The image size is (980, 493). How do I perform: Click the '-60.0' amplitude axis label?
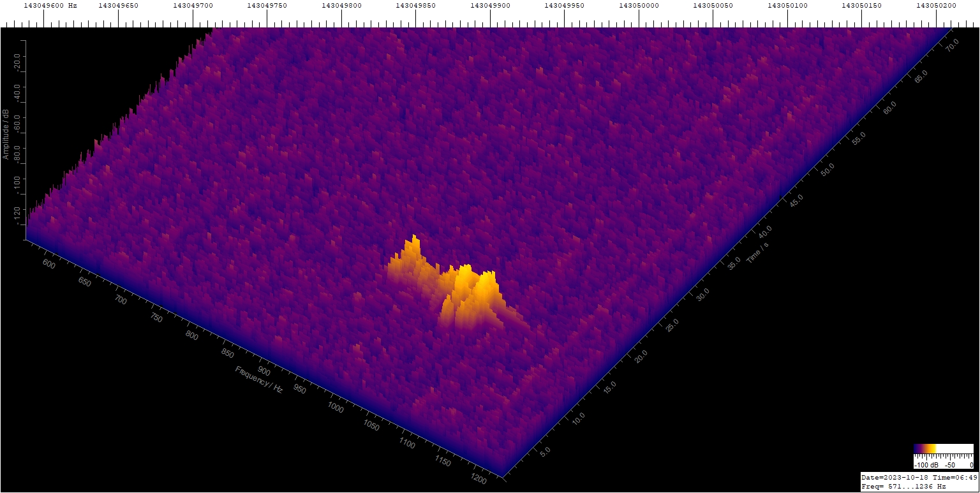pos(18,124)
